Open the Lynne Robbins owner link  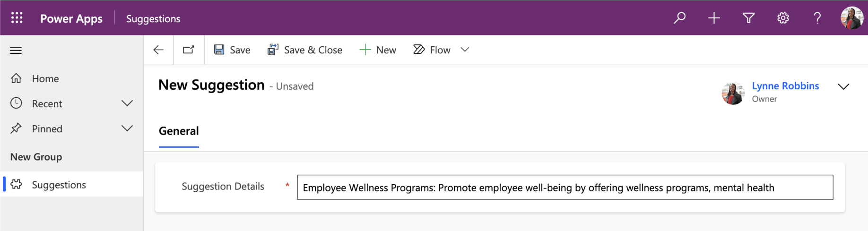[x=785, y=86]
